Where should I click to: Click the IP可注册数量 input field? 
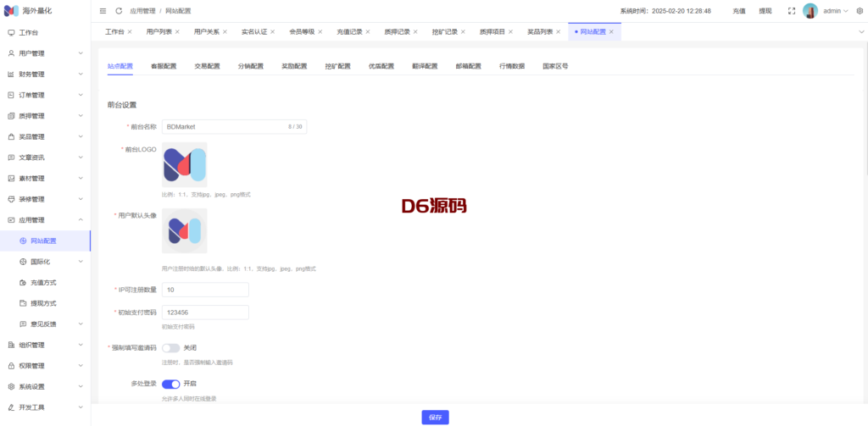(x=205, y=290)
